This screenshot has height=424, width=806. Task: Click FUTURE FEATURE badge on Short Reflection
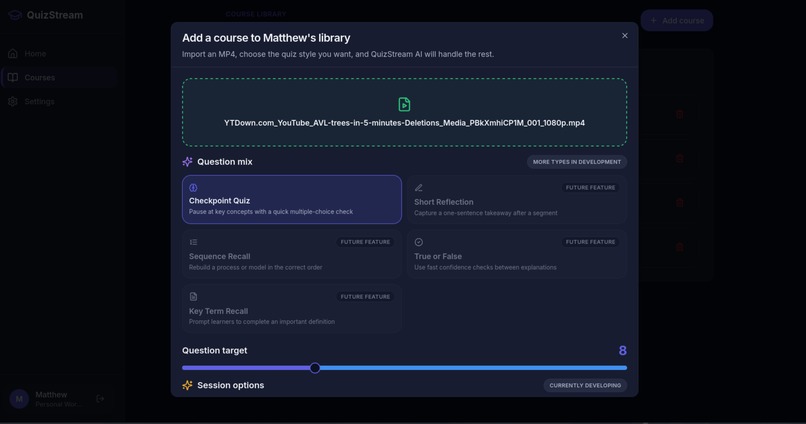(590, 188)
